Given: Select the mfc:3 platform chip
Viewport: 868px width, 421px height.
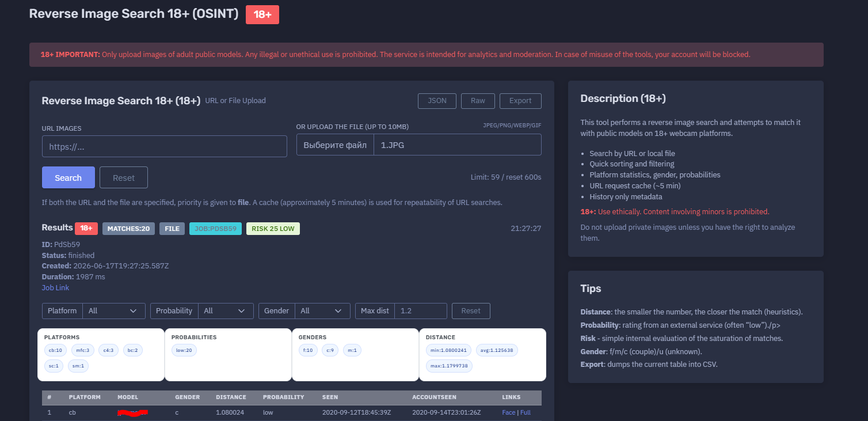Looking at the screenshot, I should coord(83,350).
